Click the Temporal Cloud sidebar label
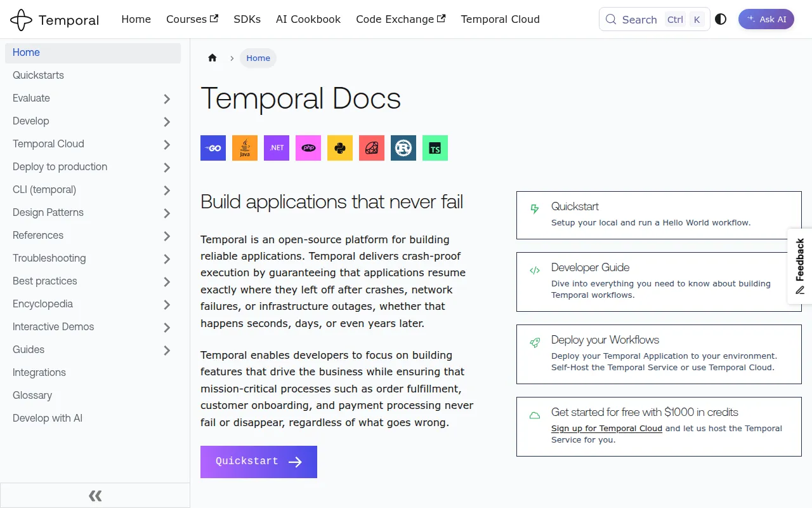The width and height of the screenshot is (812, 508). click(x=48, y=144)
